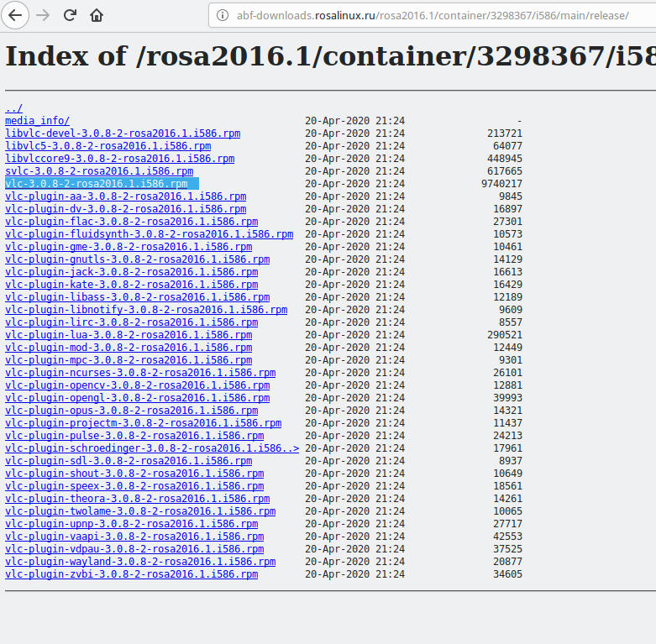Download vlc-plugin-speex rpm package

(x=134, y=485)
